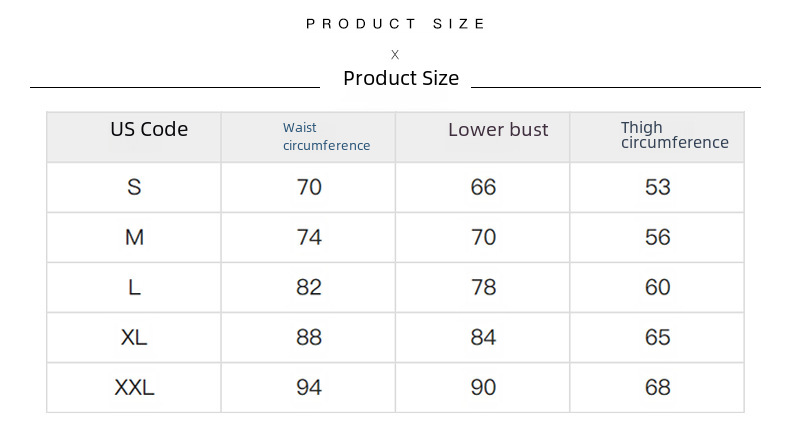Click thigh value 56 for size M

(x=657, y=237)
